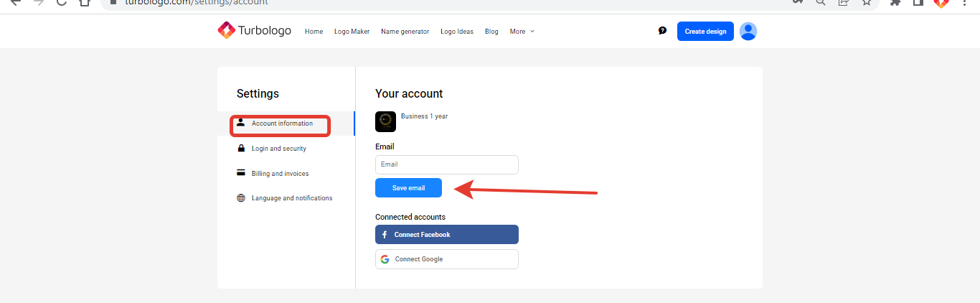Click the Connect Google button
This screenshot has width=980, height=303.
point(446,259)
